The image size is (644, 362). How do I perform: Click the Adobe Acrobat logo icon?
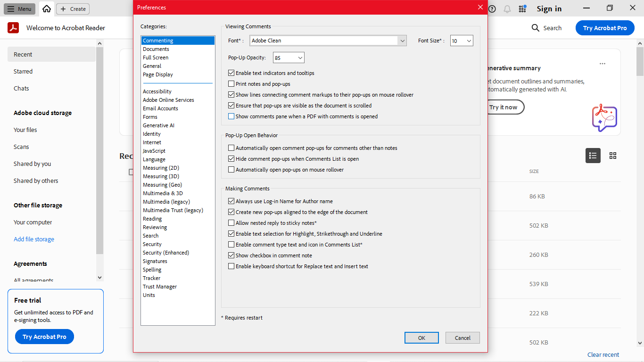tap(13, 27)
